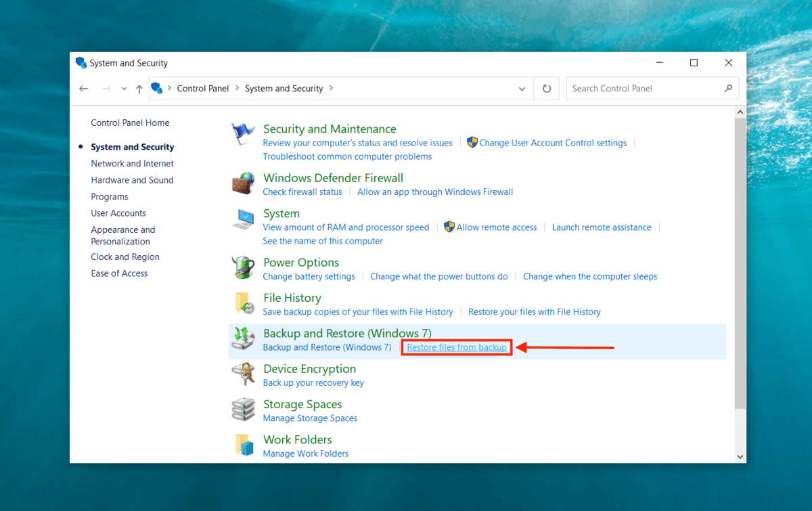This screenshot has height=511, width=812.
Task: Click Manage Work Folders
Action: point(306,453)
